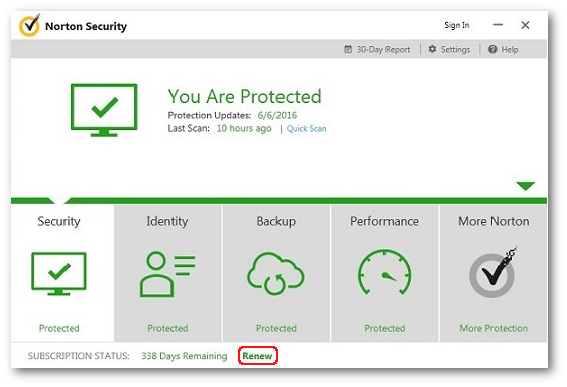Click the Identity person icon
This screenshot has width=567, height=387.
[x=167, y=274]
